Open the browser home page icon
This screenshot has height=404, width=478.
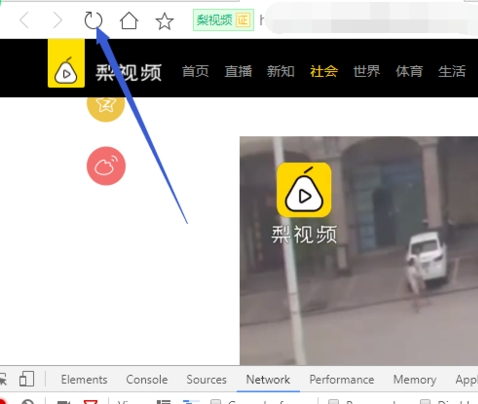coord(129,21)
